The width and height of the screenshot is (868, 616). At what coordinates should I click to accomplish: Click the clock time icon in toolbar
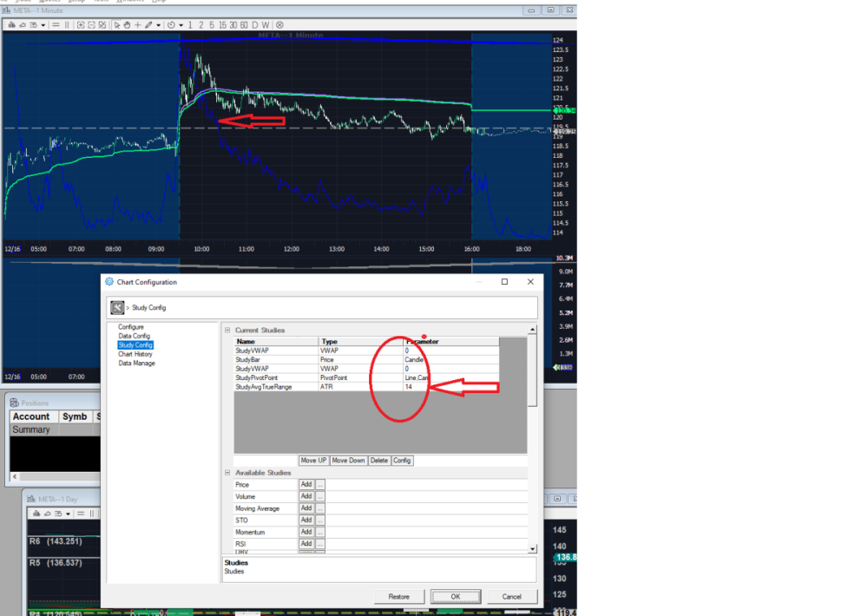tap(170, 25)
